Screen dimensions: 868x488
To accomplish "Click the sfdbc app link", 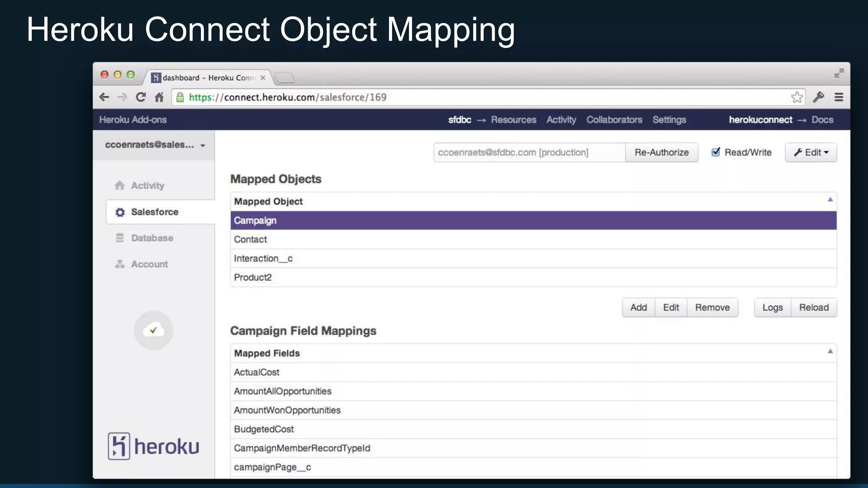I will tap(460, 120).
